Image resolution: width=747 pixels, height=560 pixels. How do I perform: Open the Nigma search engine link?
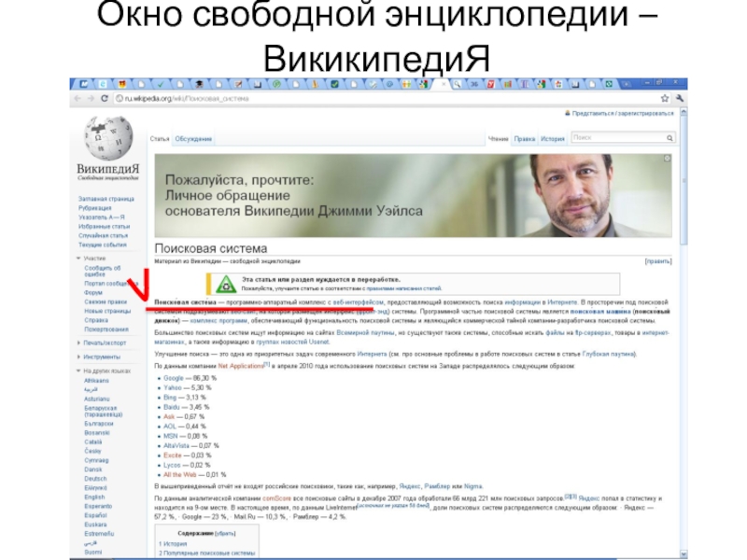click(472, 486)
